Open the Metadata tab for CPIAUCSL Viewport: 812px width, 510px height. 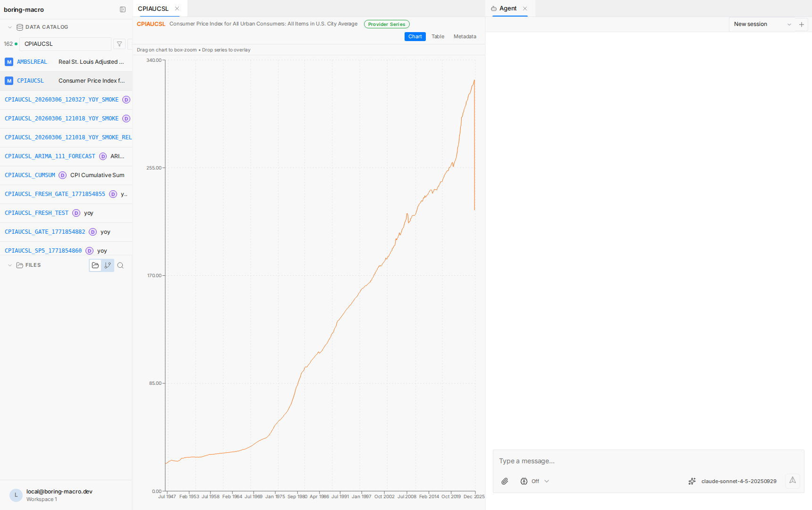coord(465,36)
